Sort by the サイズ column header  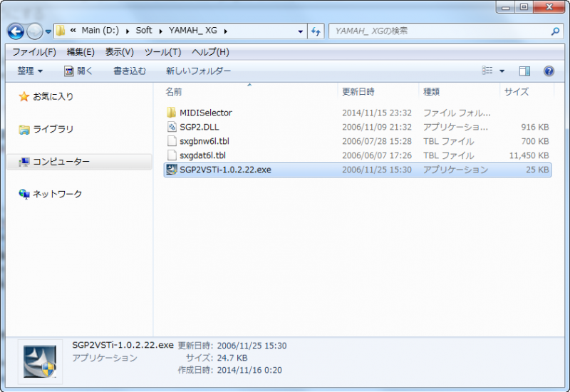(x=517, y=92)
